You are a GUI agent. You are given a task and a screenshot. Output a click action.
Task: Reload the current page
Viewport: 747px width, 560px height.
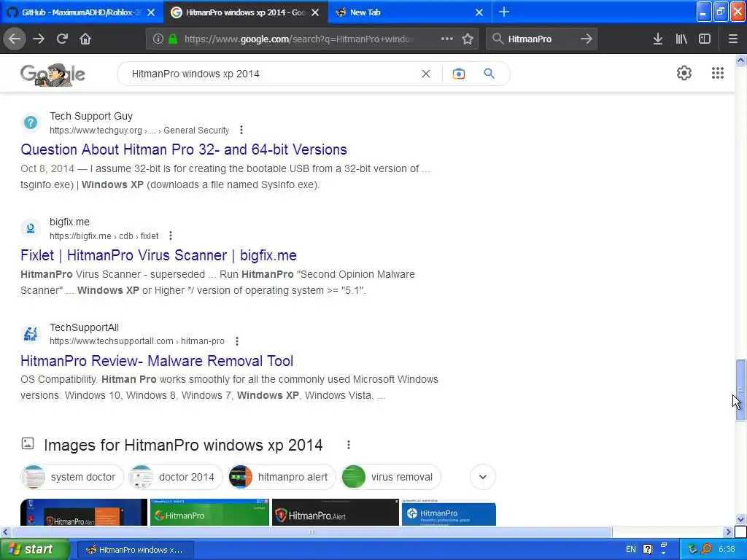(x=62, y=39)
